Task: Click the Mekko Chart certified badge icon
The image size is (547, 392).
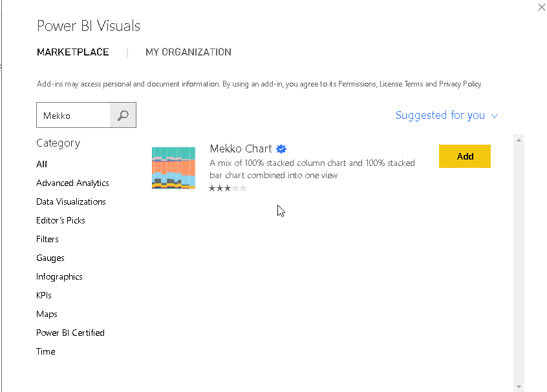Action: [281, 149]
